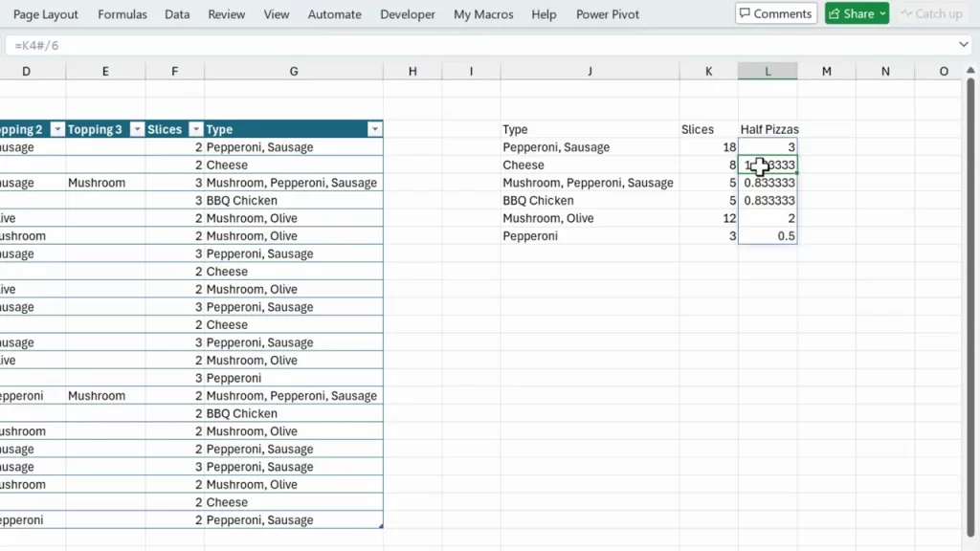Select column L header
Screen dimensions: 980x551
(767, 70)
